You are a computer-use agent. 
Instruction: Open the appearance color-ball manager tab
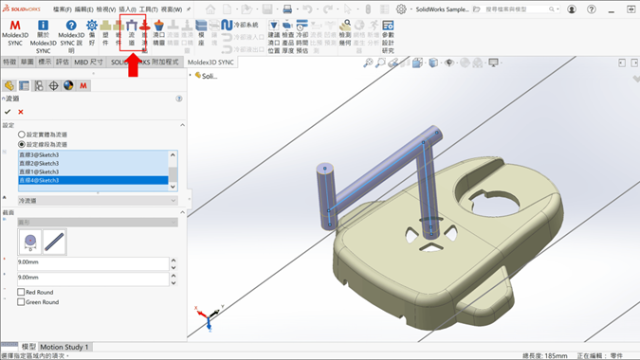(x=69, y=86)
